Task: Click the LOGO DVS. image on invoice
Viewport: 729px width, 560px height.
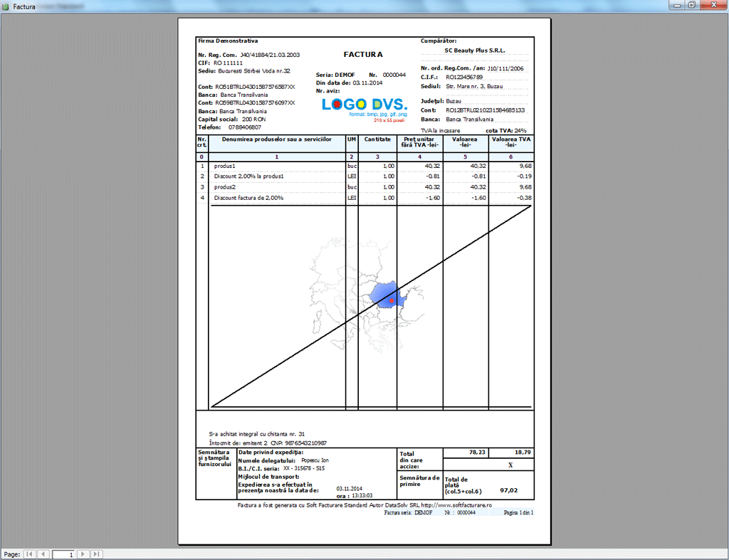Action: pyautogui.click(x=364, y=105)
